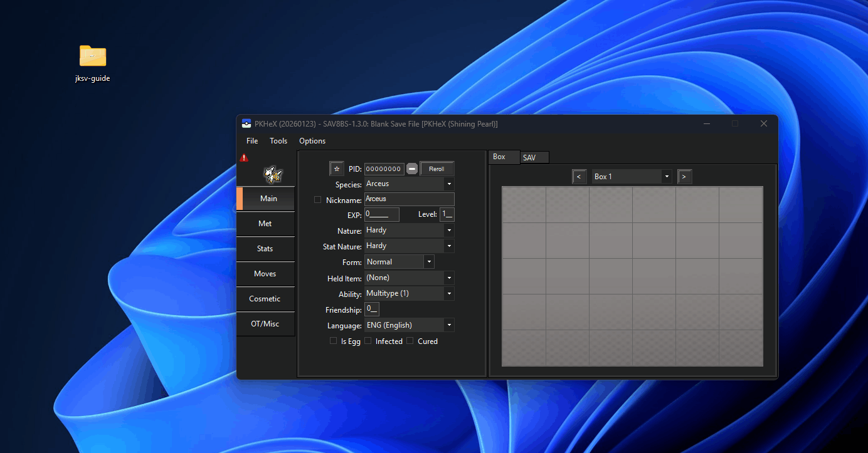
Task: Click the Held Item: label
Action: click(344, 279)
